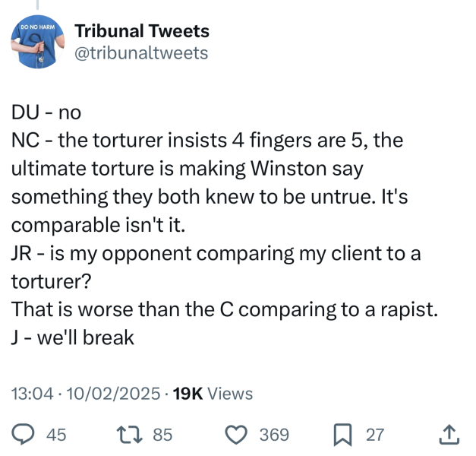Viewport: 476px width, 456px height.
Task: Bookmark this tweet using the bookmark icon
Action: [344, 435]
